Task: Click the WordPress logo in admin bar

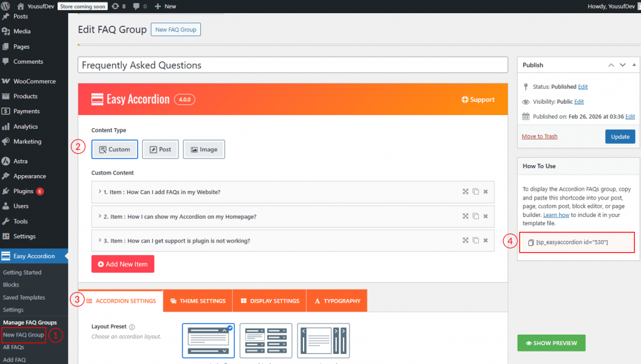Action: [6, 6]
